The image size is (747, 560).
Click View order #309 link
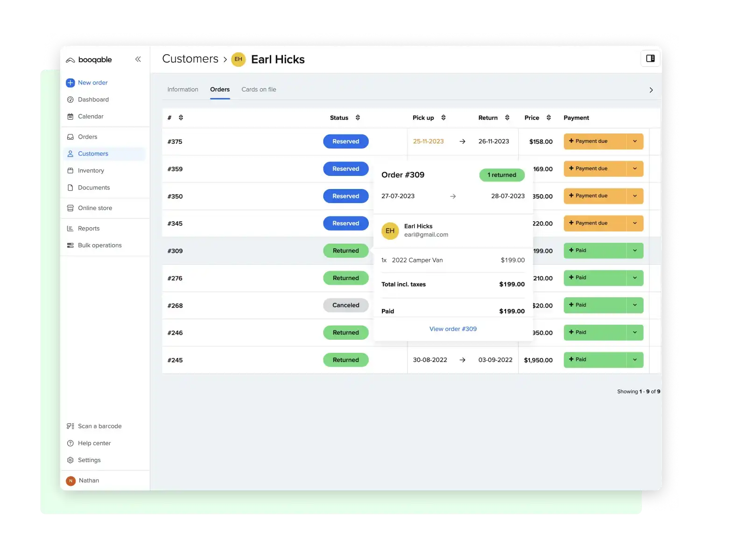pyautogui.click(x=453, y=329)
